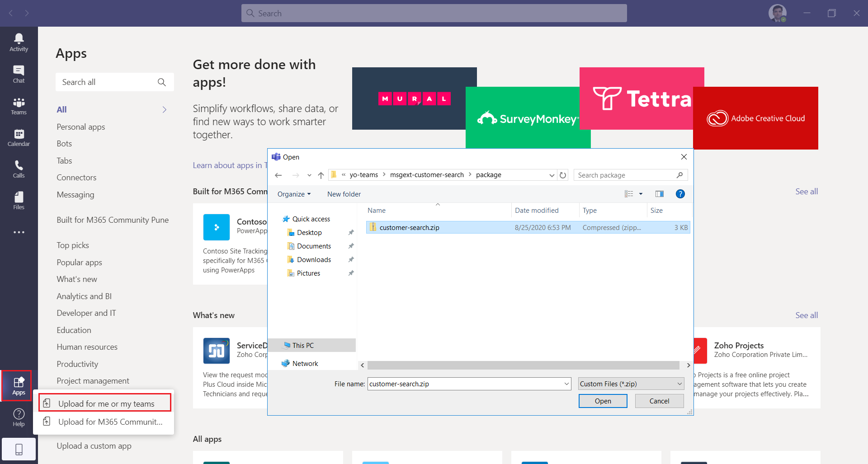Image resolution: width=868 pixels, height=464 pixels.
Task: Open Calls from the sidebar
Action: pyautogui.click(x=19, y=169)
